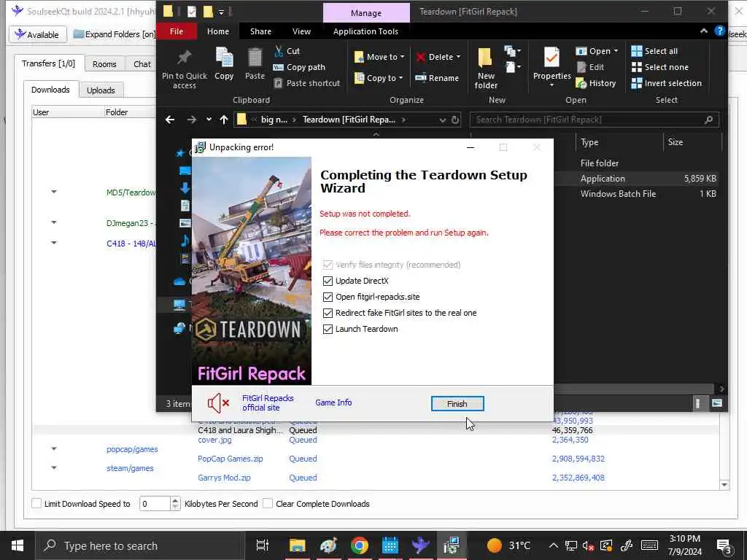This screenshot has width=747, height=560.
Task: Open Task View on taskbar
Action: coord(263,545)
